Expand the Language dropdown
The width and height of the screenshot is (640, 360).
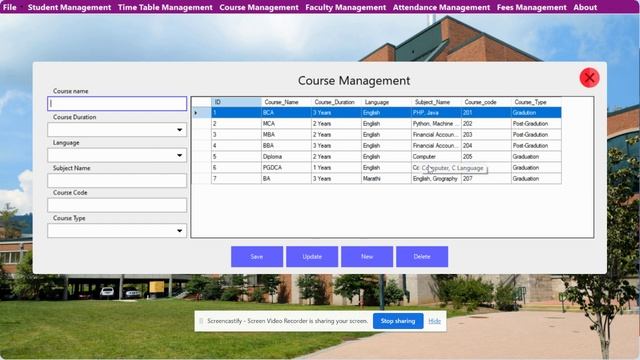click(180, 155)
